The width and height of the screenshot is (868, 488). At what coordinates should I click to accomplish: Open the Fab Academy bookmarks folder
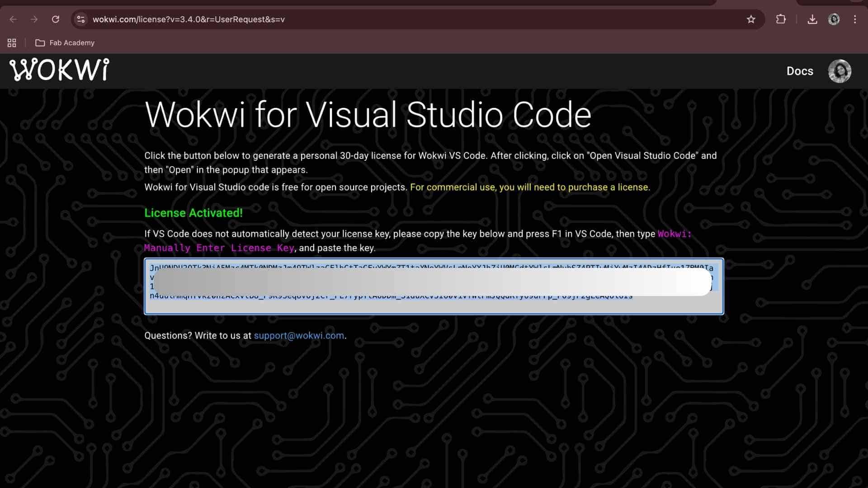tap(65, 43)
